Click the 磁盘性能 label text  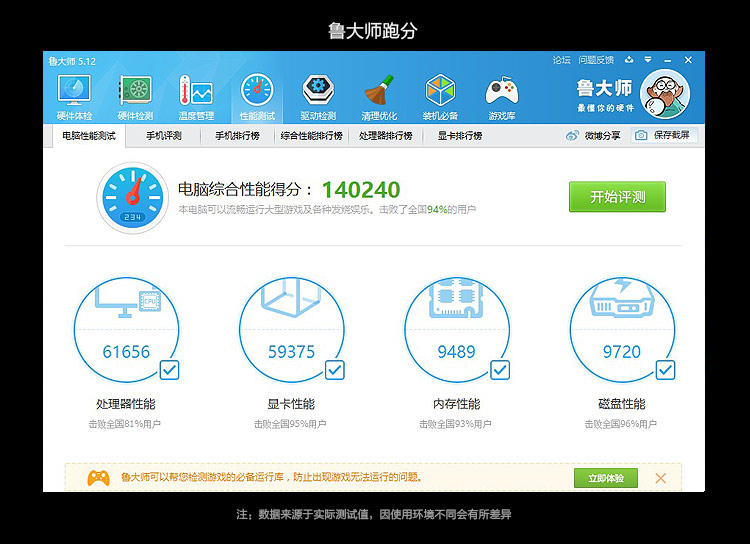coord(622,404)
